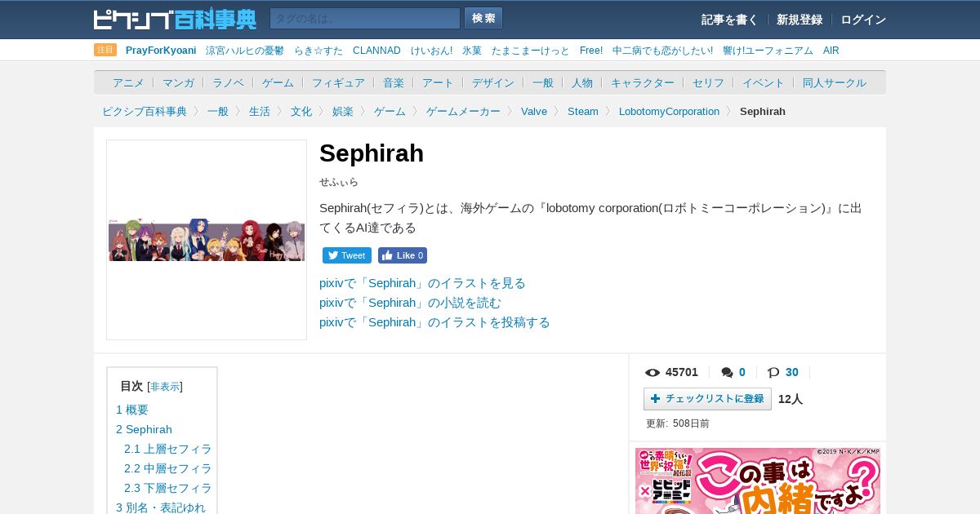The width and height of the screenshot is (980, 514).
Task: Select the フィギュア category tab
Action: 338,82
